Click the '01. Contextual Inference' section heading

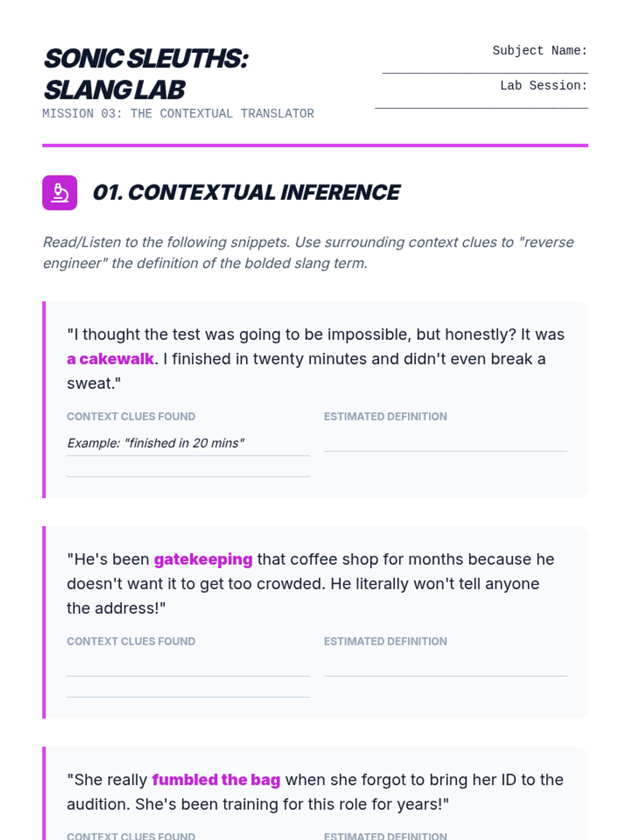246,193
